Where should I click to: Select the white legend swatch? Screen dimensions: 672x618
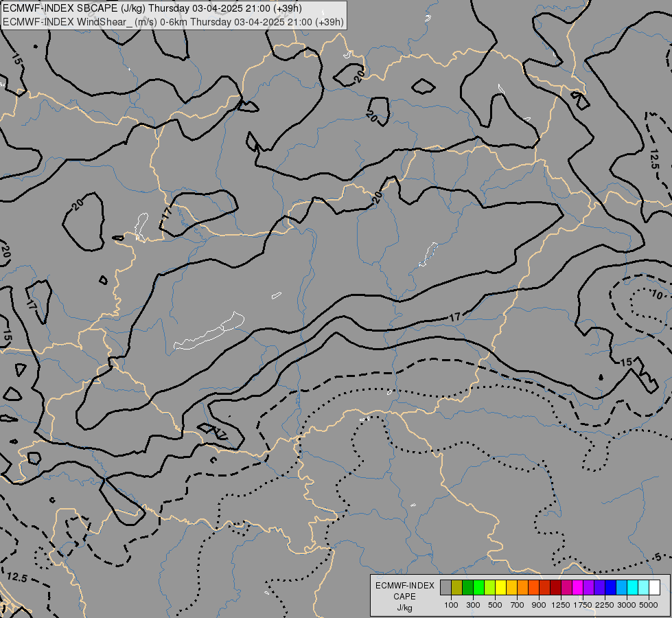click(654, 587)
